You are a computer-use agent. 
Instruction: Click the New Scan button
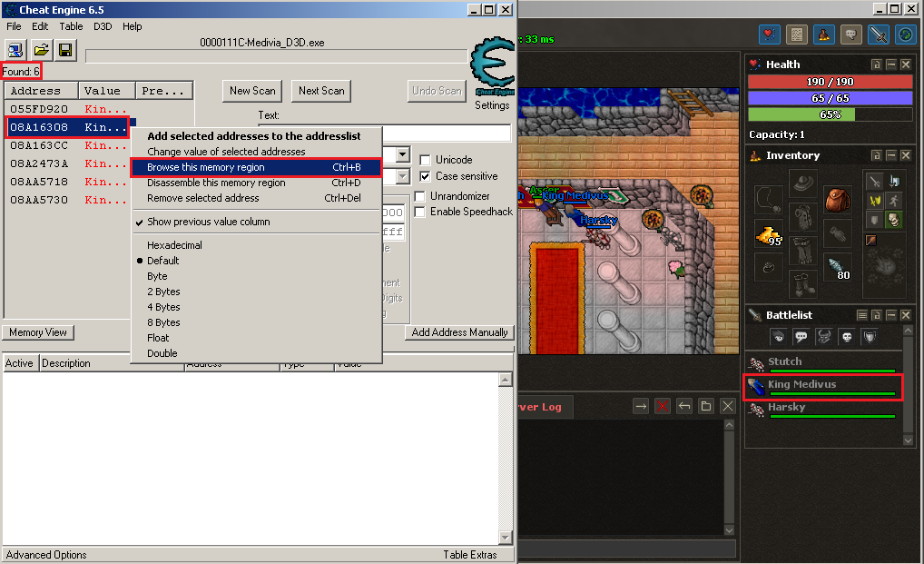tap(252, 91)
